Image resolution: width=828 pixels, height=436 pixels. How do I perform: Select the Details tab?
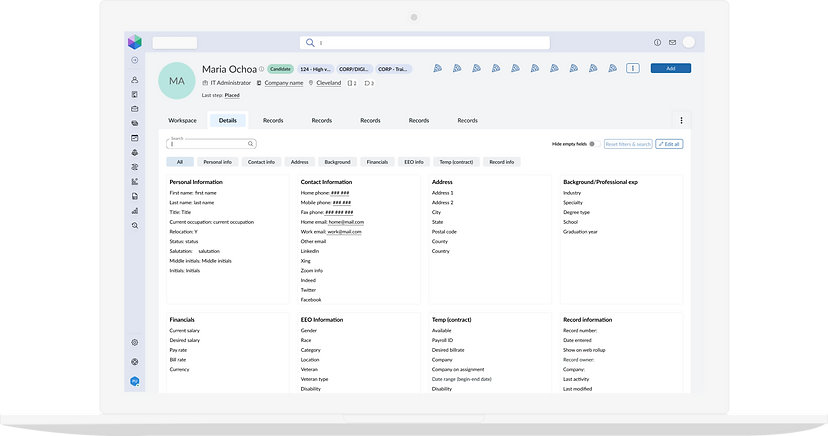coord(228,120)
